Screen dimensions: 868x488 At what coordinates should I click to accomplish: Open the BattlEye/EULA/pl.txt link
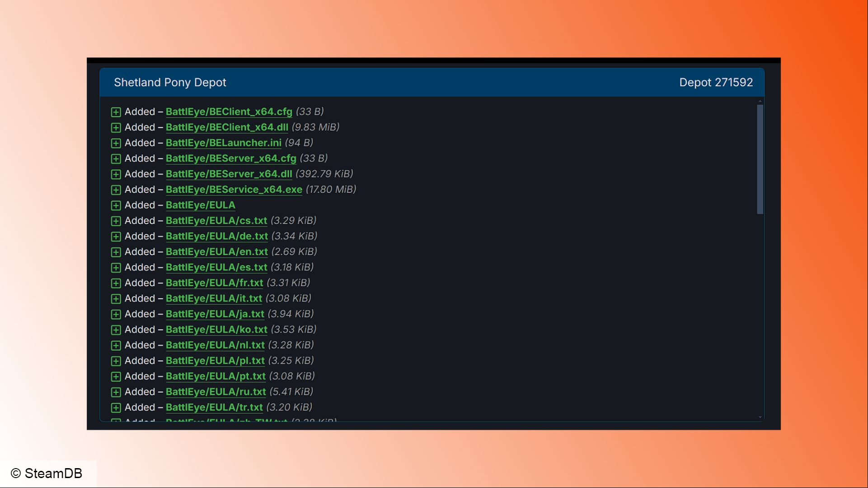click(215, 361)
